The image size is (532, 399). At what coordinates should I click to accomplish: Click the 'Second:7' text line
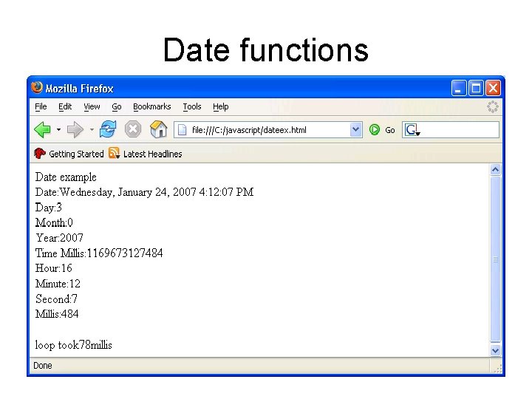[56, 299]
